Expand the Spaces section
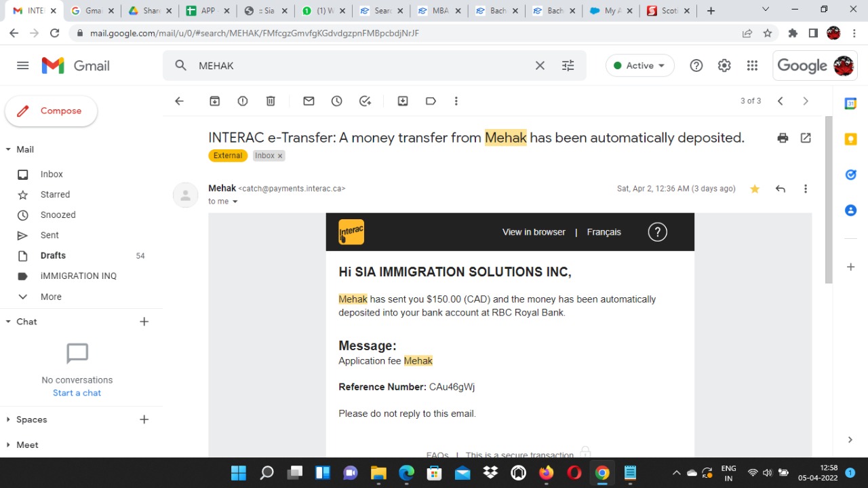Viewport: 868px width, 488px height. (8, 419)
